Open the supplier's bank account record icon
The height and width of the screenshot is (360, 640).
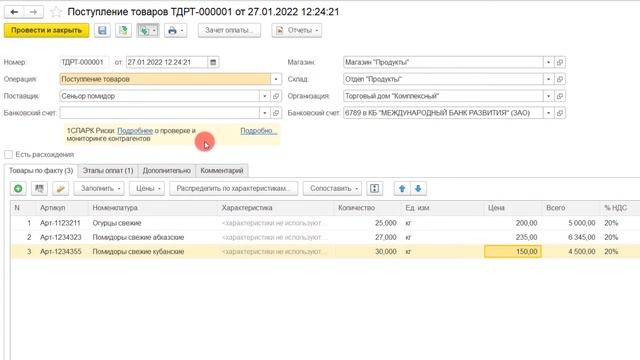(276, 113)
